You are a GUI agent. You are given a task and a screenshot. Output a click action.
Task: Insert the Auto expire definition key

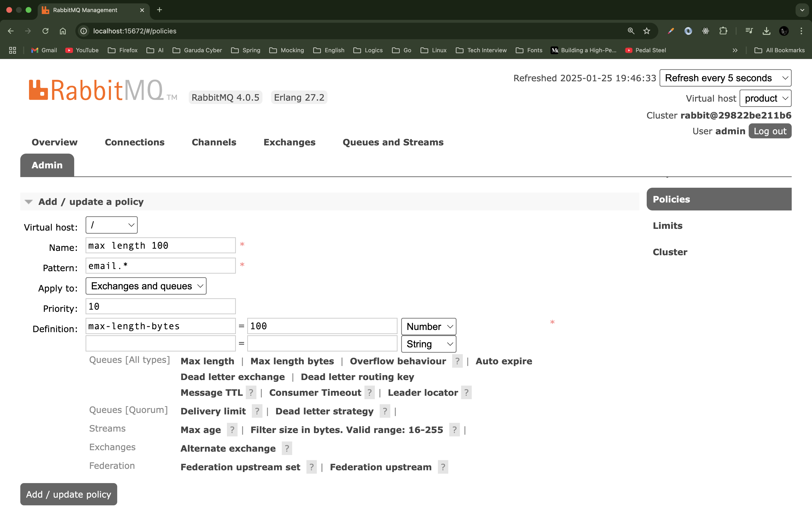point(504,361)
